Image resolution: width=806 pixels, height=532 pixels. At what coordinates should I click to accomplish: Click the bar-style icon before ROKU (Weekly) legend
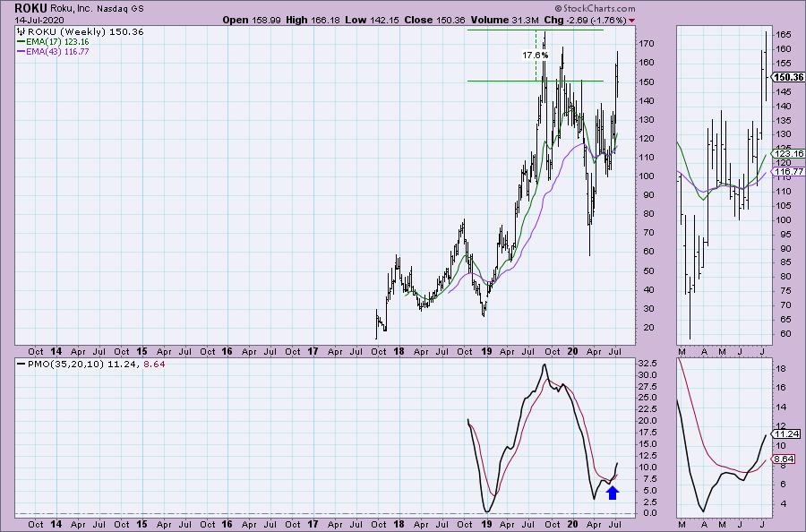[x=22, y=32]
